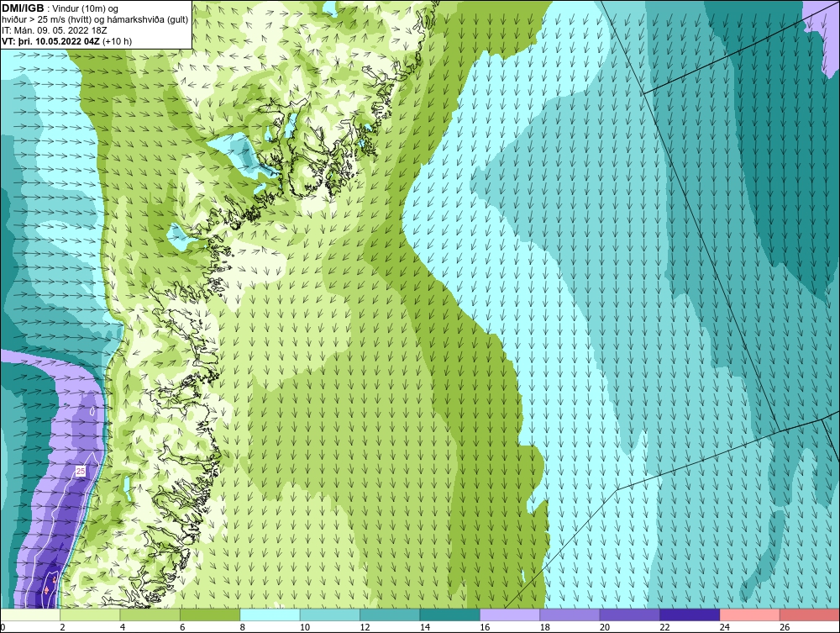Click the '25' gust contour label on map
The image size is (840, 633).
[81, 472]
